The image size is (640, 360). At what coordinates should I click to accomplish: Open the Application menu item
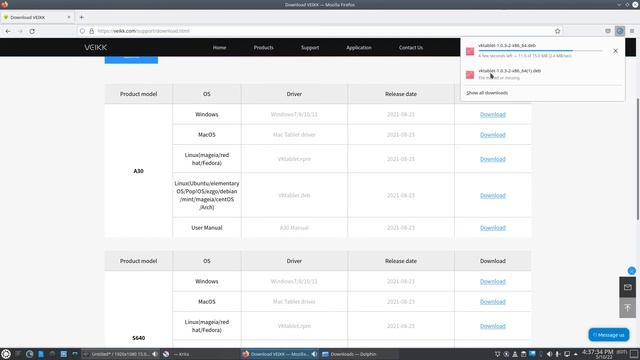359,47
